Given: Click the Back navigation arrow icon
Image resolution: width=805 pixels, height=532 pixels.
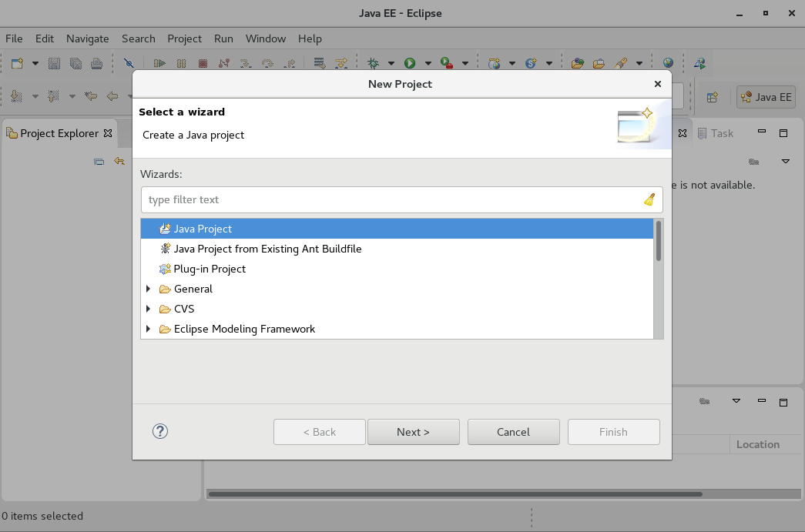Looking at the screenshot, I should point(112,96).
